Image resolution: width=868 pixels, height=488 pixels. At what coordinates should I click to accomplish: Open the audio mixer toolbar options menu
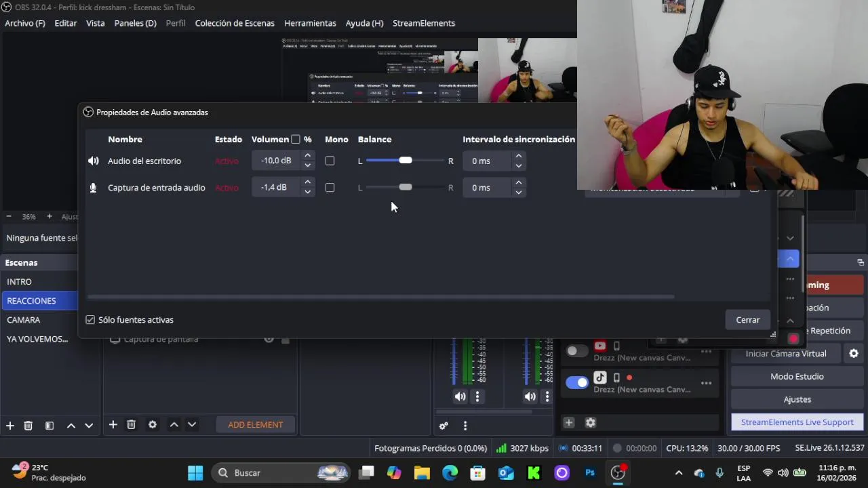[x=465, y=426]
